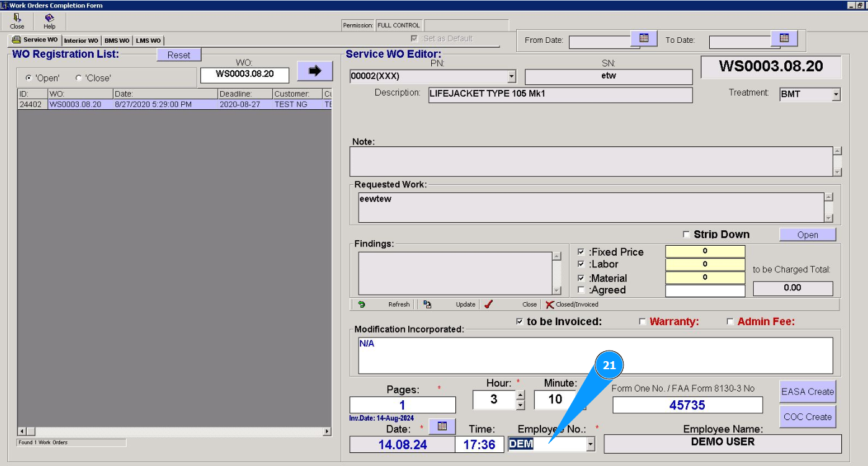Expand the Treatment dropdown

[836, 95]
